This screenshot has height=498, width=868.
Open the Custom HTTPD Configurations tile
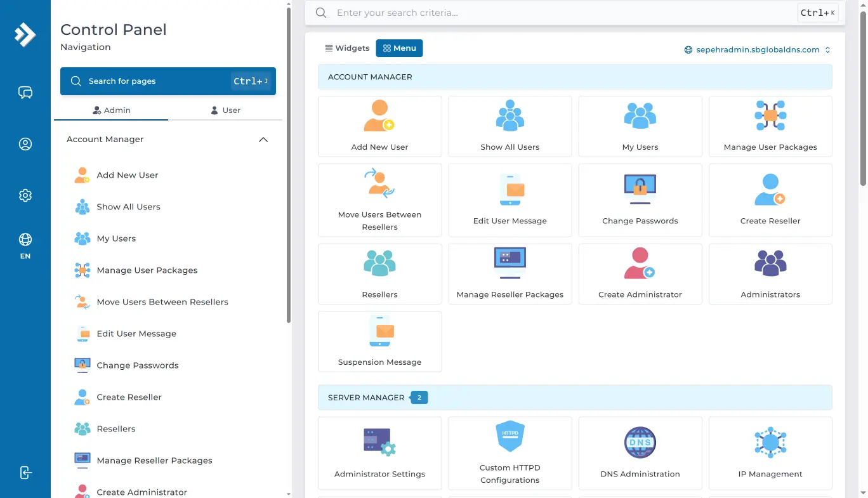click(510, 453)
